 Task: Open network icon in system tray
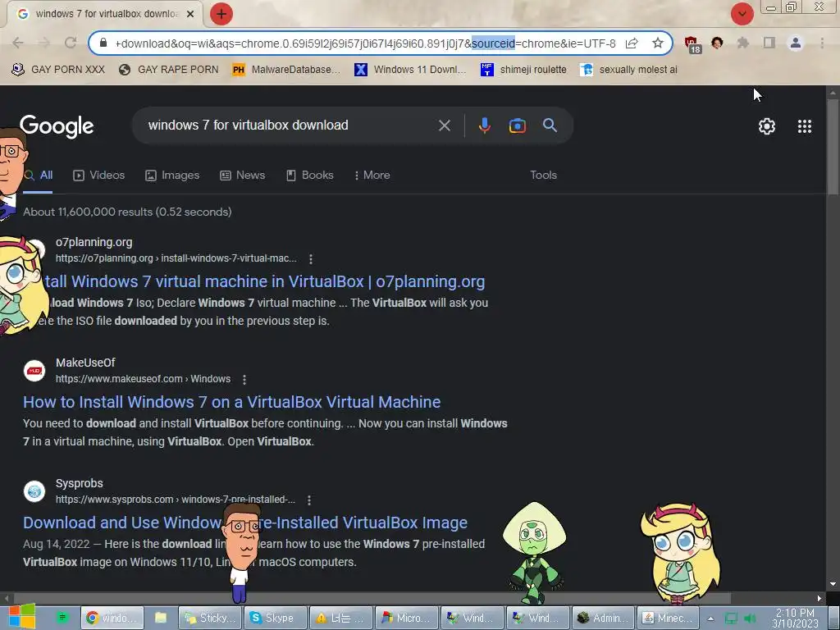click(x=731, y=619)
